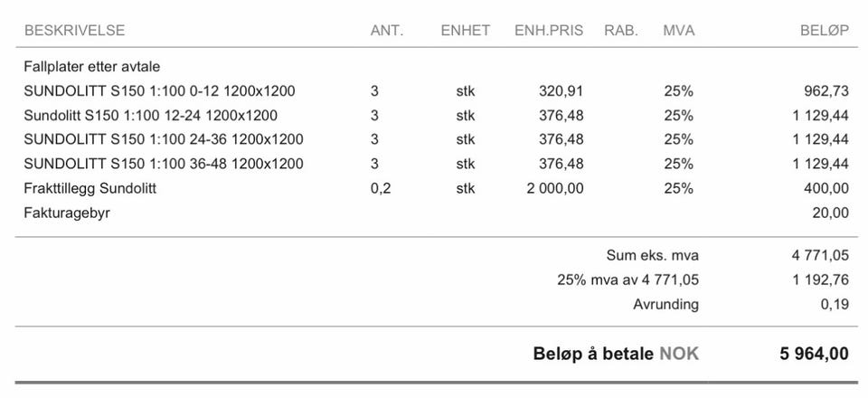The width and height of the screenshot is (868, 398).
Task: Click the ENH.PRIS column header
Action: [549, 31]
